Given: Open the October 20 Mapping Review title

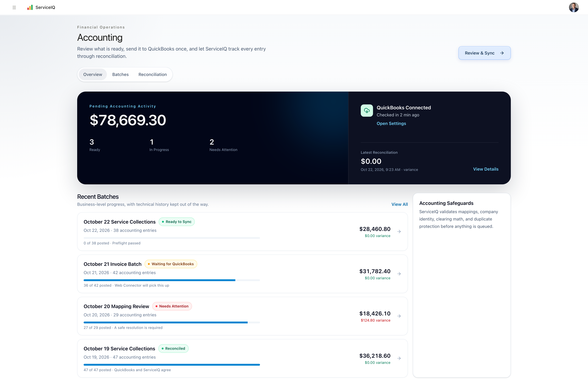Looking at the screenshot, I should (x=116, y=306).
